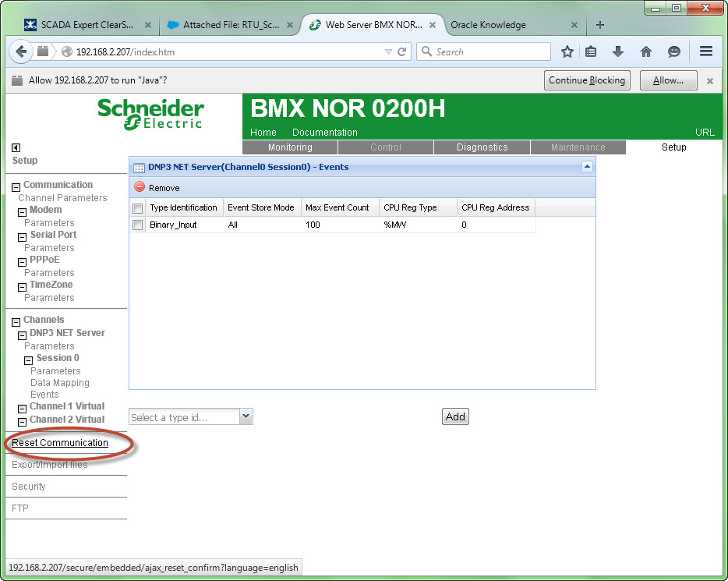
Task: Open the Export/Import files link
Action: pos(50,465)
